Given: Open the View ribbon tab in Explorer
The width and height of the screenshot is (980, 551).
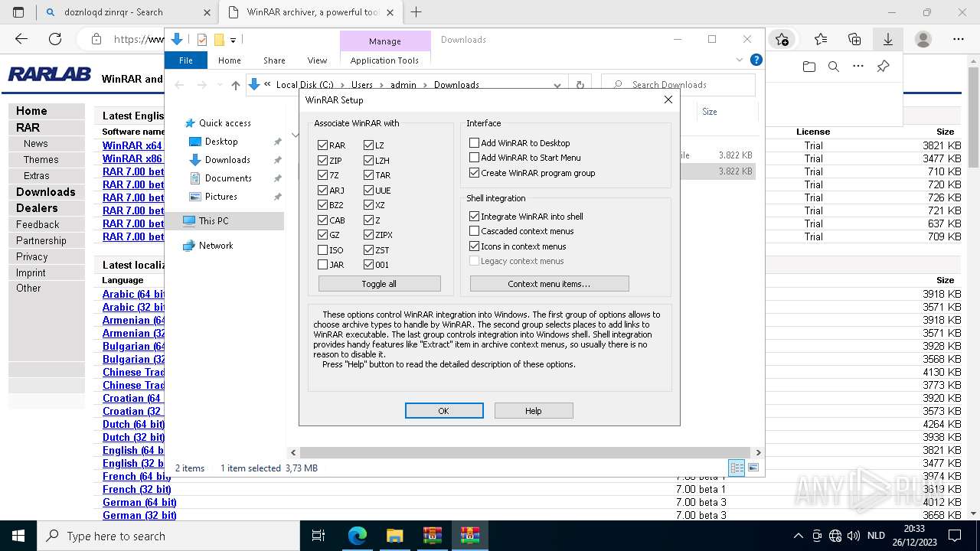Looking at the screenshot, I should (317, 60).
